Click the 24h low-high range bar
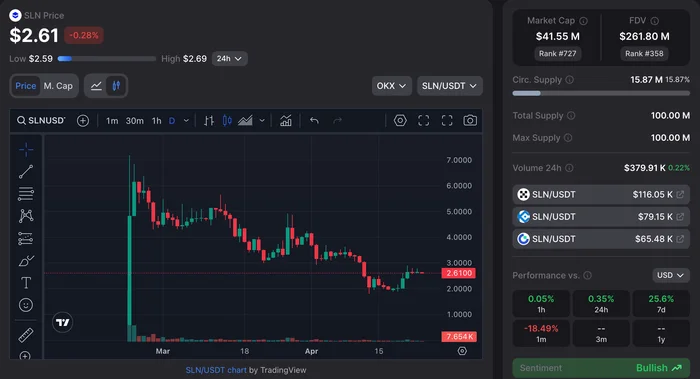The width and height of the screenshot is (700, 379). point(107,58)
